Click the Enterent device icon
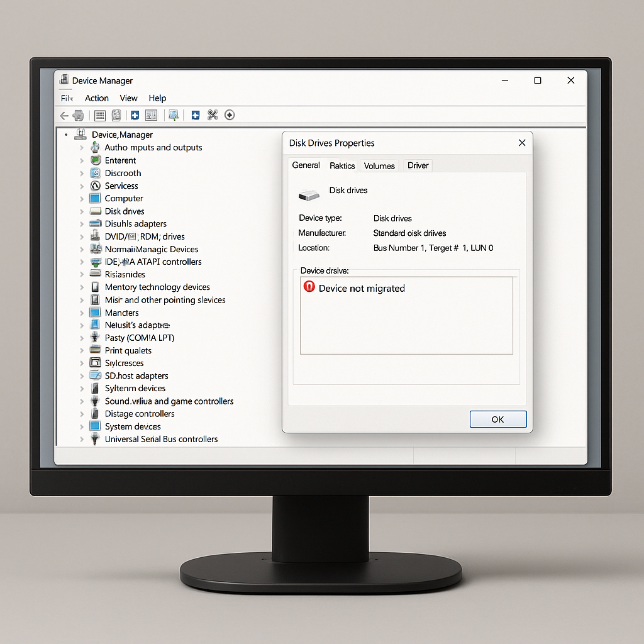The height and width of the screenshot is (644, 644). (96, 160)
